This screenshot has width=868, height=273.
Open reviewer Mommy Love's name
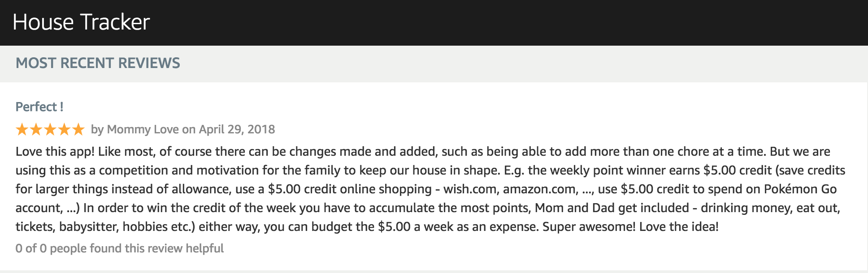pos(143,129)
